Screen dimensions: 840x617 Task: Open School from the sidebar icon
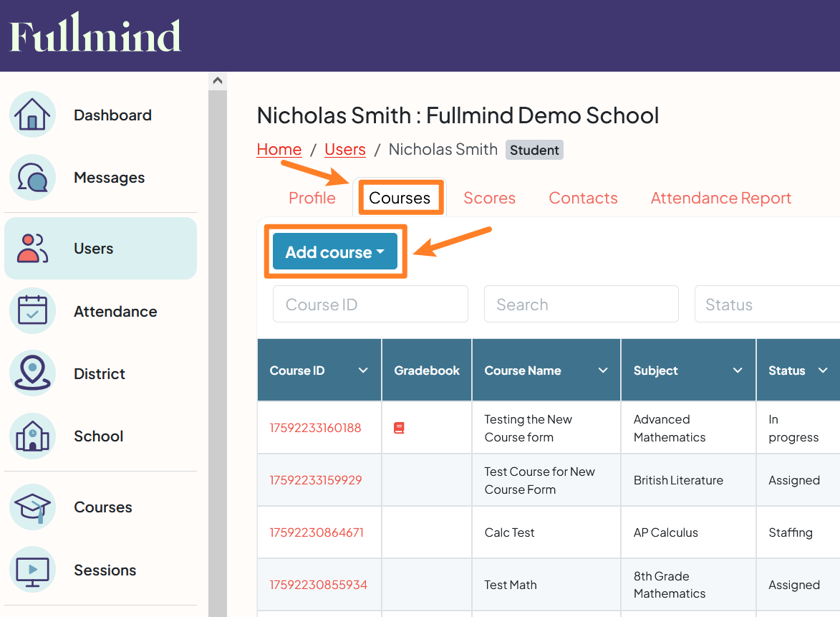point(32,436)
